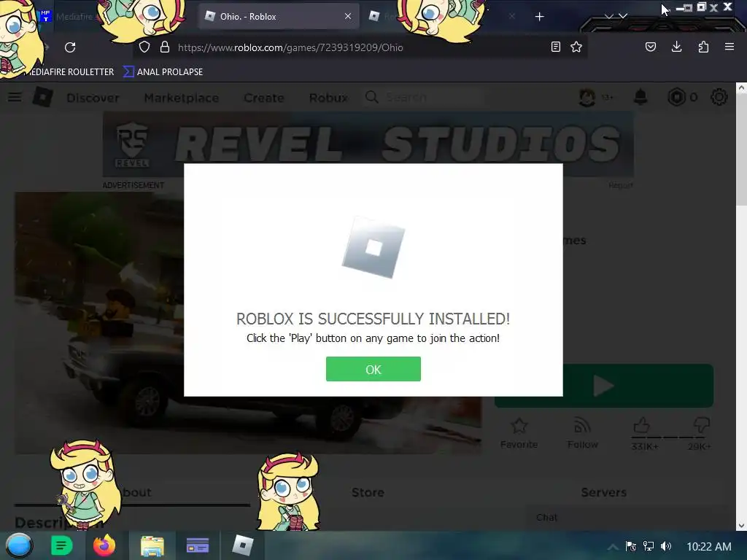Close the Ohio. - Roblox tab
This screenshot has width=747, height=560.
(348, 16)
